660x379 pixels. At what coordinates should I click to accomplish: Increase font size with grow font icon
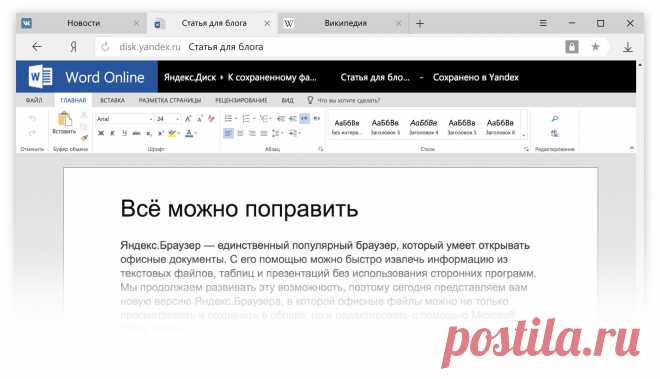click(x=188, y=119)
